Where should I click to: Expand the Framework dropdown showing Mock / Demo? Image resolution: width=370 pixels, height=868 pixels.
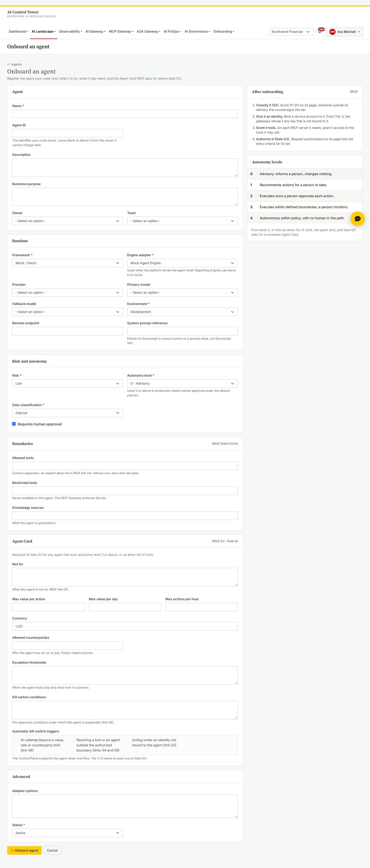point(68,263)
